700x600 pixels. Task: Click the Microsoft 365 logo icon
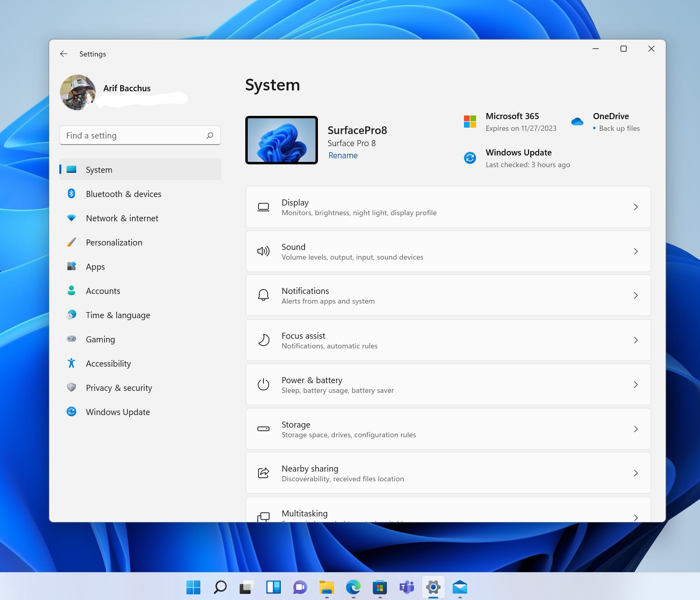point(470,122)
